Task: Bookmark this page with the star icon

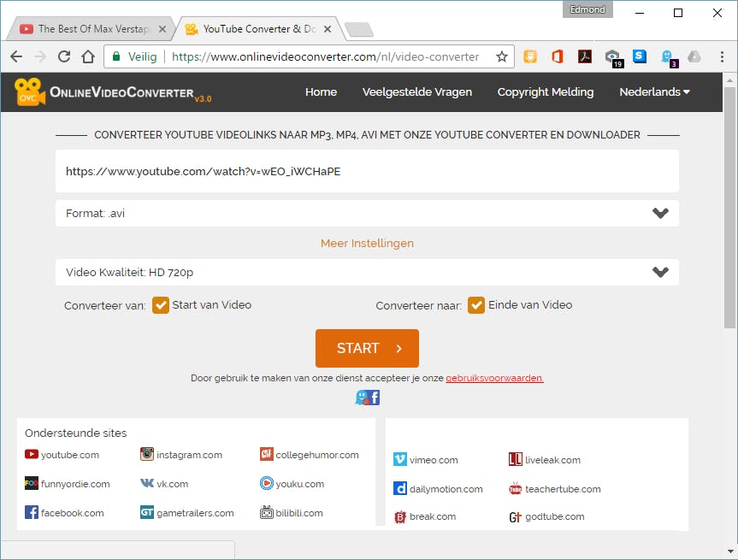Action: 502,57
